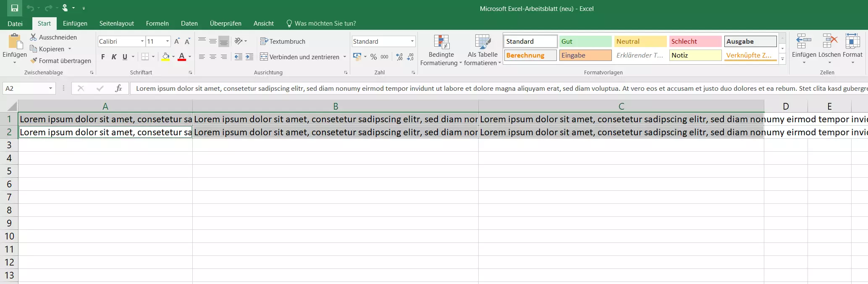Image resolution: width=868 pixels, height=284 pixels.
Task: Apply the Notiz cell style
Action: tap(695, 55)
